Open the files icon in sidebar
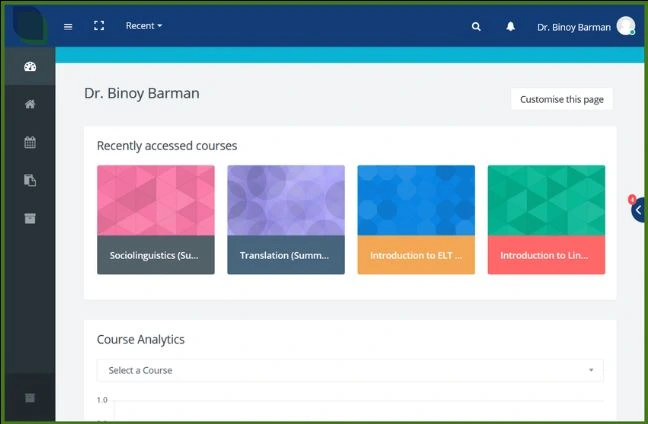The height and width of the screenshot is (424, 648). pyautogui.click(x=30, y=180)
